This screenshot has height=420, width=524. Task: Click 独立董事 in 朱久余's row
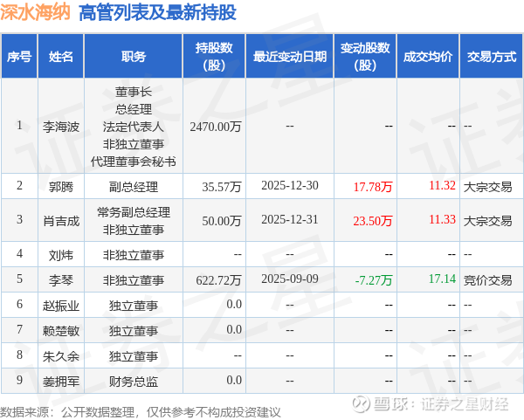tap(134, 356)
